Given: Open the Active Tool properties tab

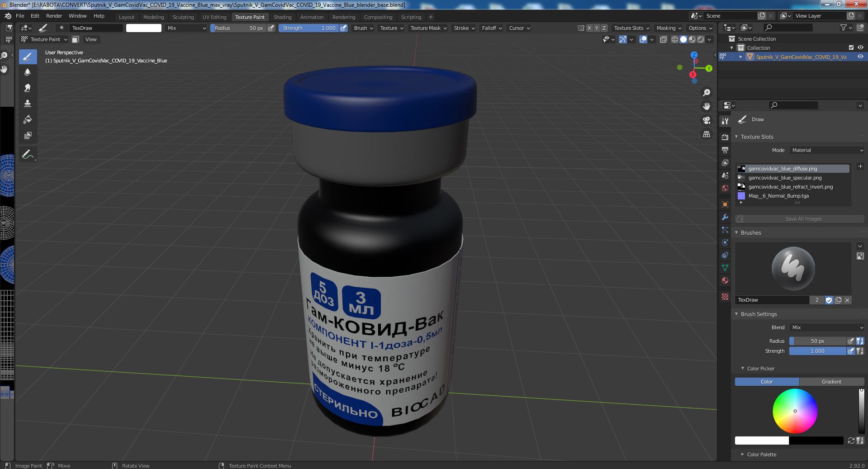Looking at the screenshot, I should point(725,121).
